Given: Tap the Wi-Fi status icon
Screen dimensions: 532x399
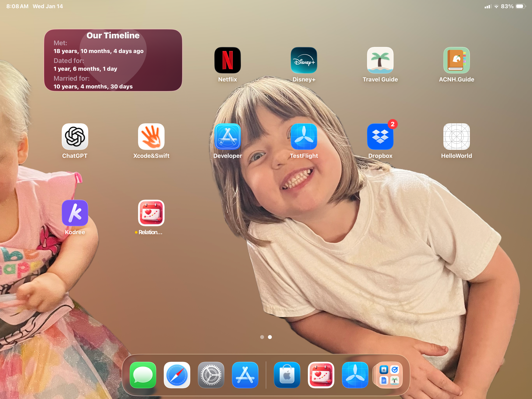Looking at the screenshot, I should tap(496, 6).
